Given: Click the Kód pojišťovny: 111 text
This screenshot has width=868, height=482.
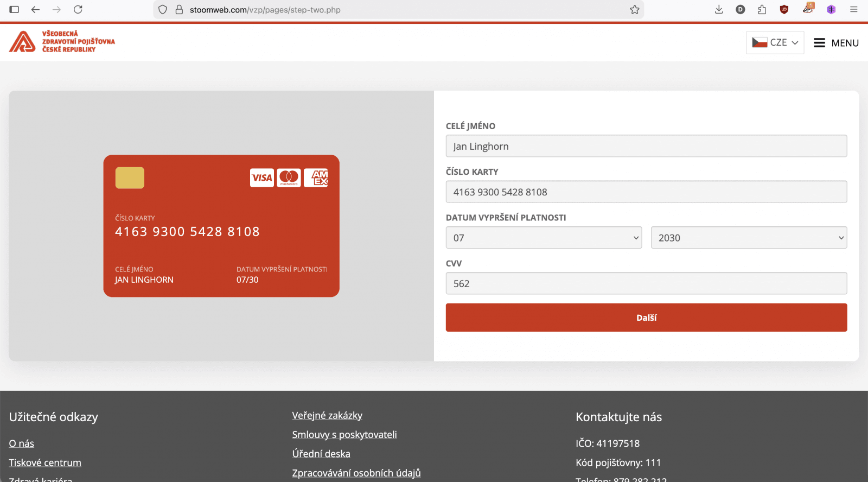Looking at the screenshot, I should click(x=618, y=462).
